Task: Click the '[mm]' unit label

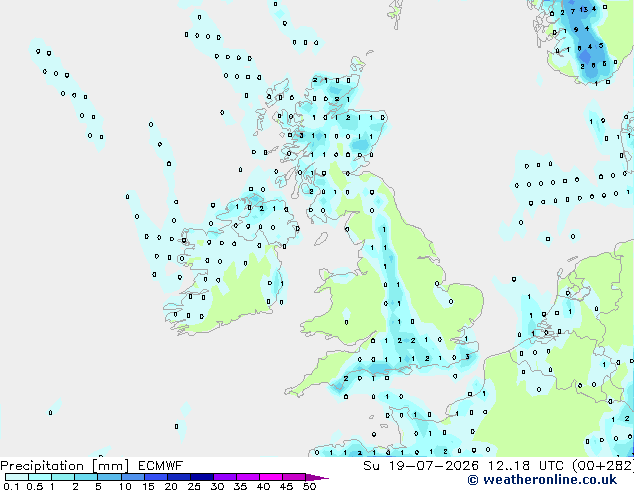Action: (x=110, y=466)
